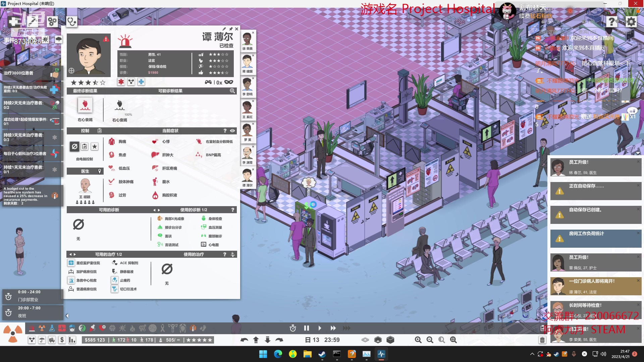Screen dimensions: 644x362
Task: Collapse left panel with small arrow
Action: pos(67,316)
